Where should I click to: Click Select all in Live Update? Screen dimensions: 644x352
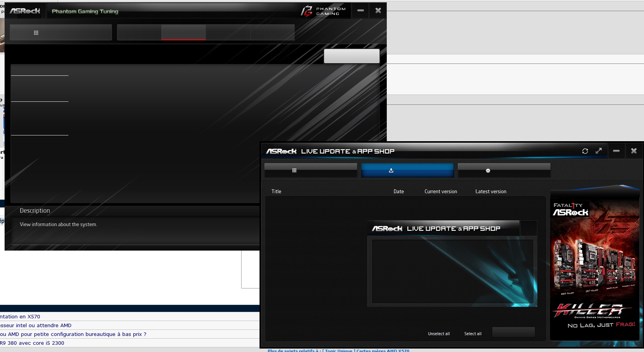pos(473,334)
